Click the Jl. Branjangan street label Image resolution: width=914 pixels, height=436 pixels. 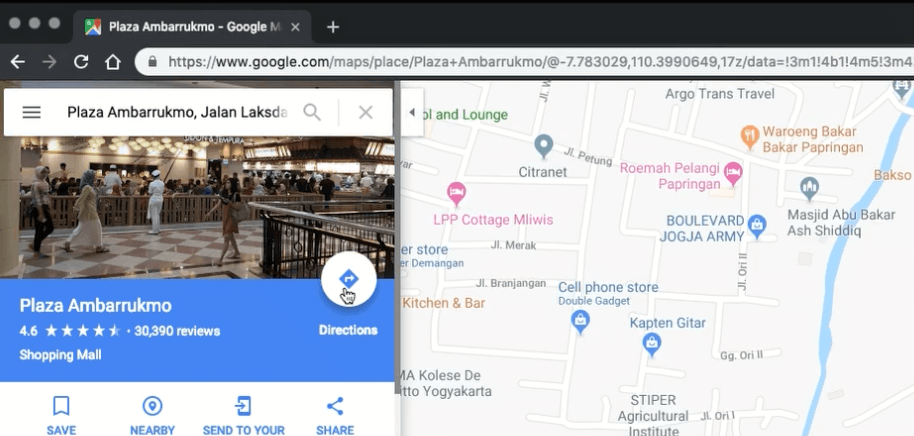click(x=511, y=284)
